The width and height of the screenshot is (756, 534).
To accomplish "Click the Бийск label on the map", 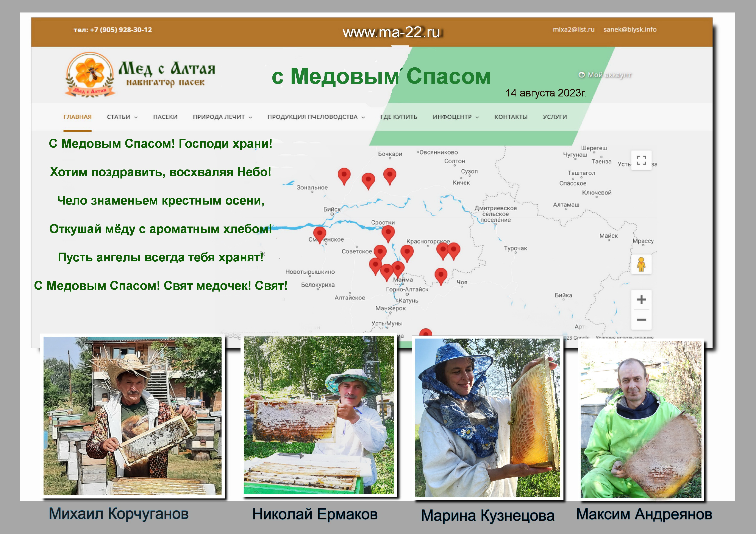I will pos(332,209).
